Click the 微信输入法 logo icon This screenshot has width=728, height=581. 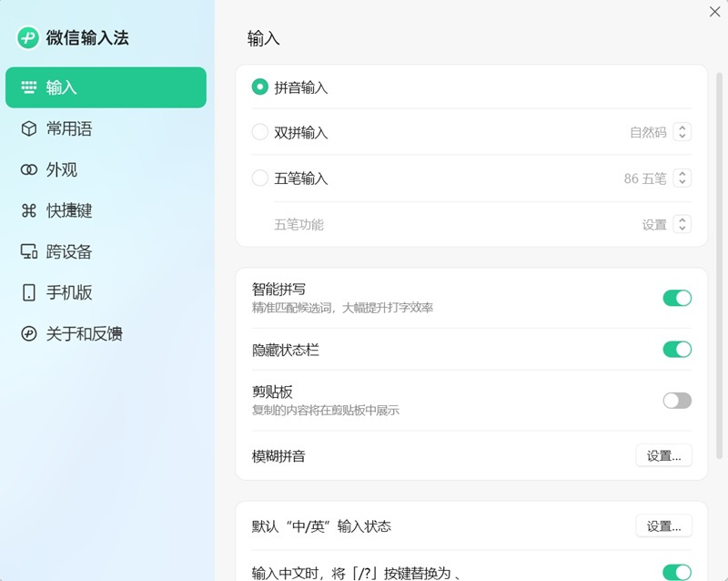(x=26, y=37)
